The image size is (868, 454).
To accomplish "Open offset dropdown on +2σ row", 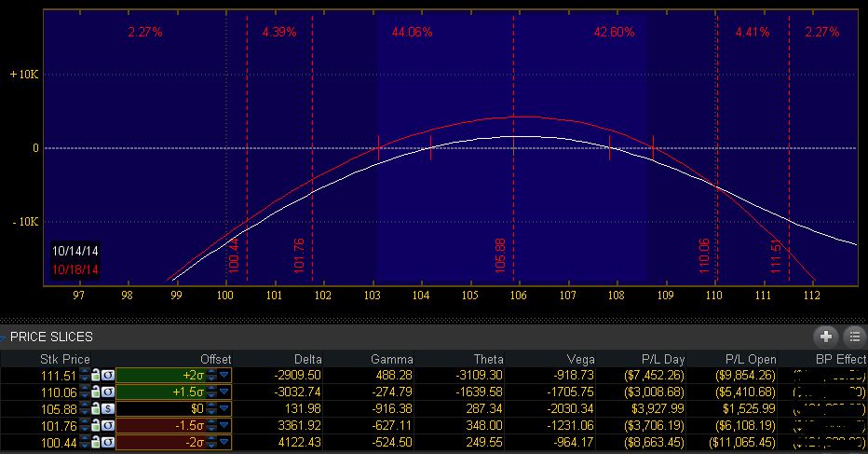I will tap(224, 376).
